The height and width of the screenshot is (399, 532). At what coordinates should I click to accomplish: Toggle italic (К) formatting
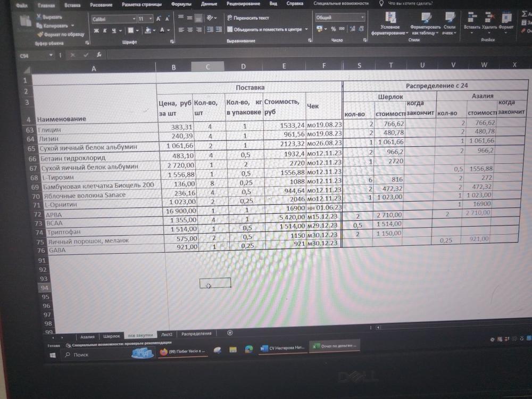click(x=105, y=31)
